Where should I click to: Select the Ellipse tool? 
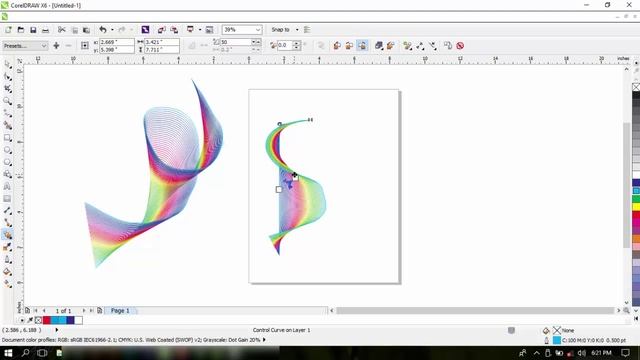click(x=7, y=150)
